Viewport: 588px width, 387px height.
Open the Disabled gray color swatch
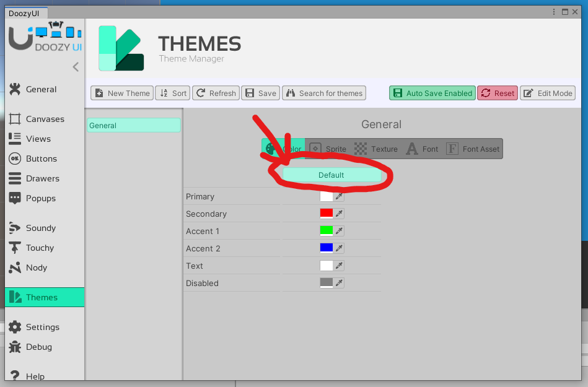pyautogui.click(x=327, y=283)
